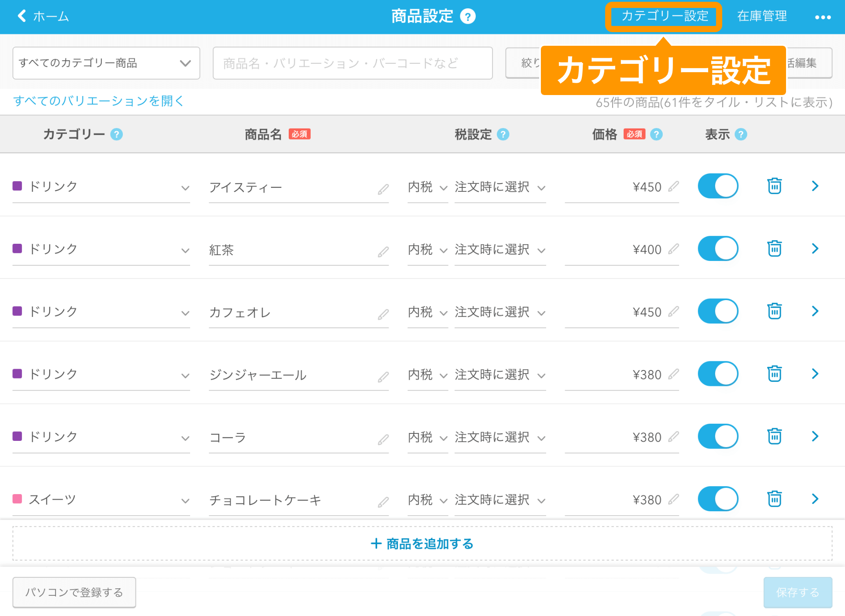The height and width of the screenshot is (616, 845).
Task: Open details arrow for カフェオレ row
Action: 815,311
